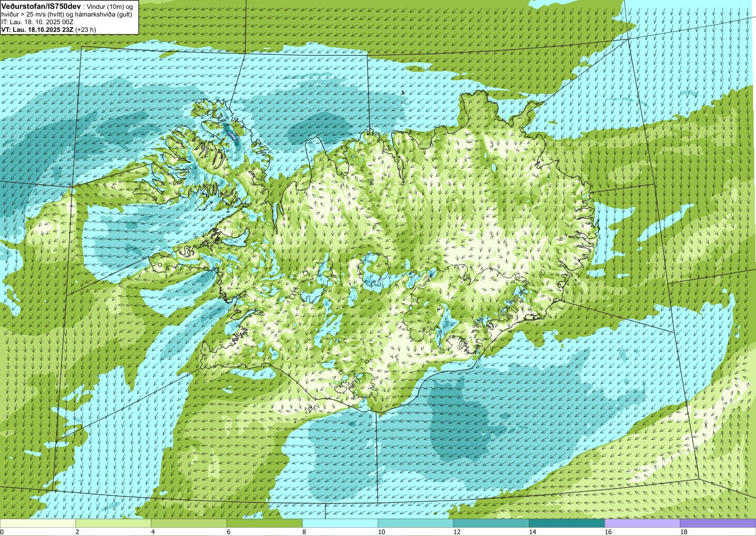Click the 'hviður > 25 m/s (hvítt)' text
Screen dimensions: 756x536
[x=34, y=14]
